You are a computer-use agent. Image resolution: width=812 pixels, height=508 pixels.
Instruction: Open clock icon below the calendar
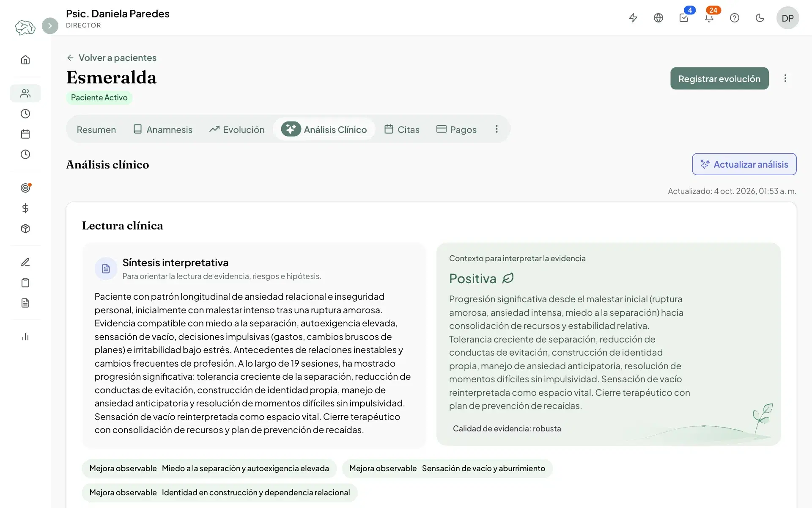coord(25,154)
